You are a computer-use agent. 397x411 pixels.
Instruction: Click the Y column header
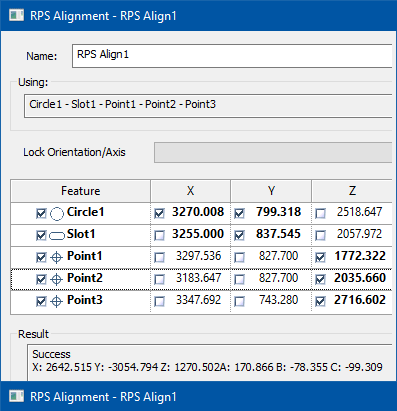tap(271, 191)
